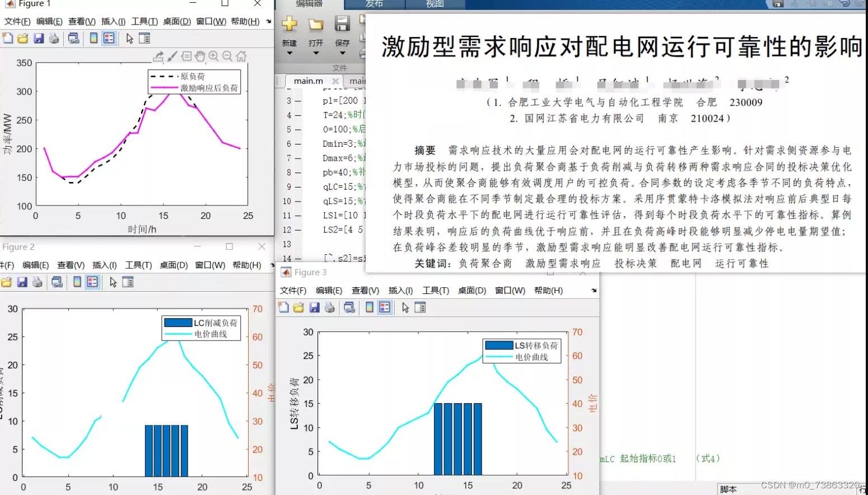The image size is (868, 495).
Task: Toggle Edit Plot arrow in Figure 2 toolbar
Action: 113,282
